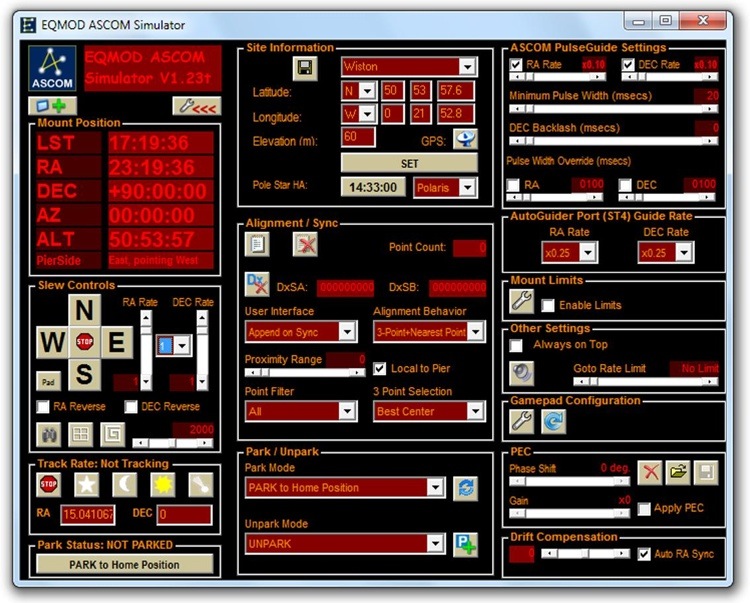Open Mount Limits wrench settings

tap(521, 301)
